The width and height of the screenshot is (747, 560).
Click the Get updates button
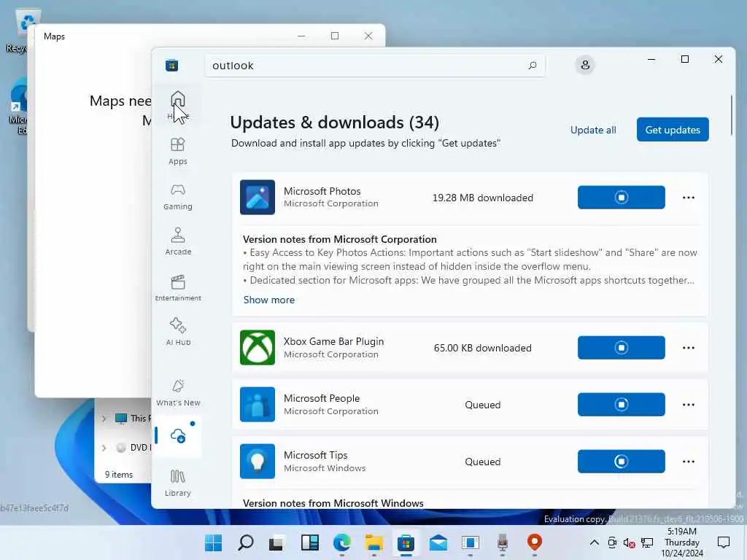[673, 130]
